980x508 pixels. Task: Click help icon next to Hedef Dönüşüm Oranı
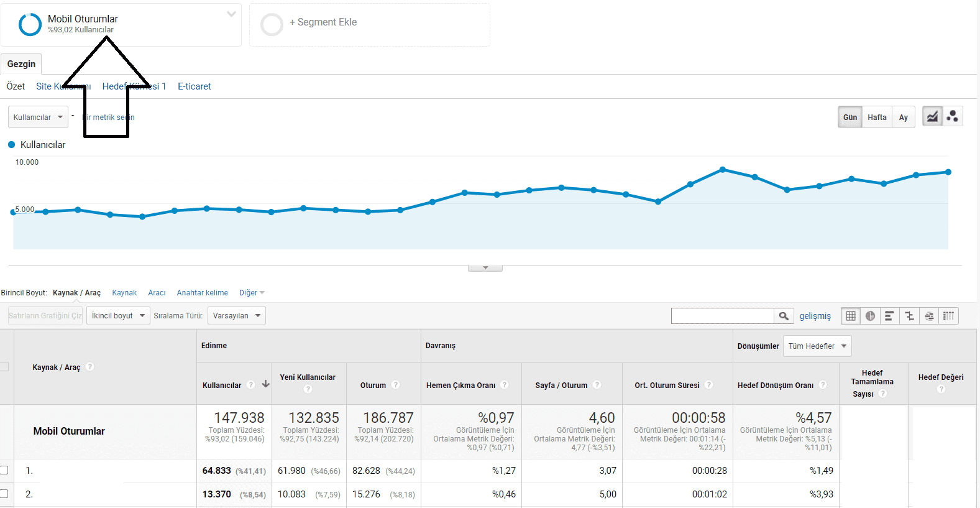pos(823,385)
